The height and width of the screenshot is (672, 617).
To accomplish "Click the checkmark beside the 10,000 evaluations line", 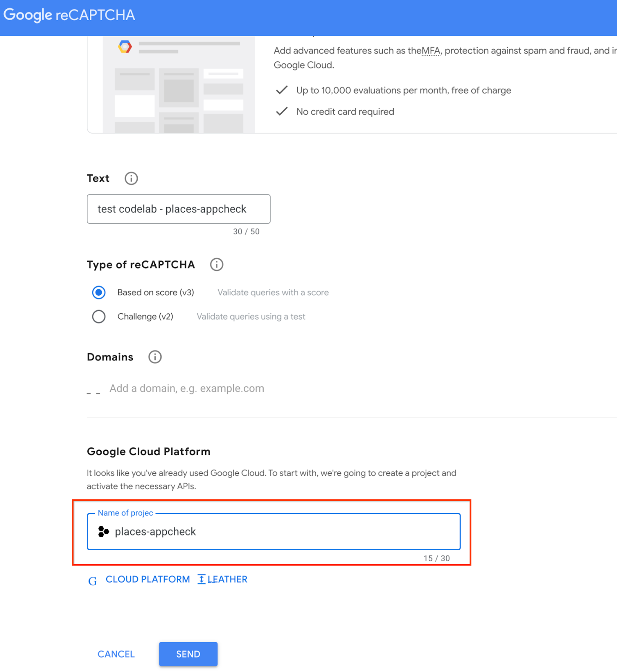I will click(x=282, y=90).
